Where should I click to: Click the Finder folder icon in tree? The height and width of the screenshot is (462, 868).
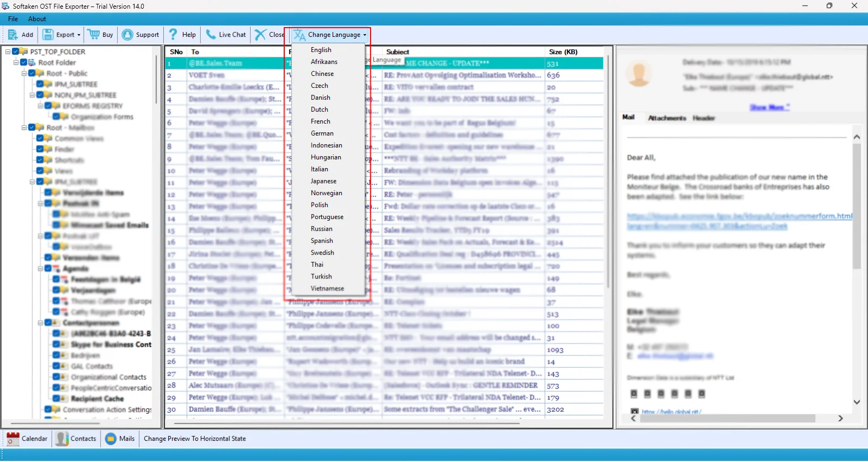48,149
